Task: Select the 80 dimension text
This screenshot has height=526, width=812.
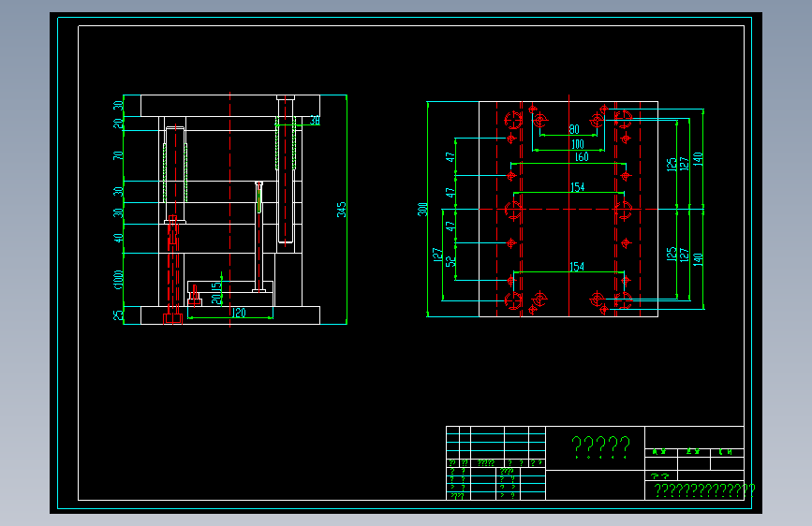Action: point(574,129)
